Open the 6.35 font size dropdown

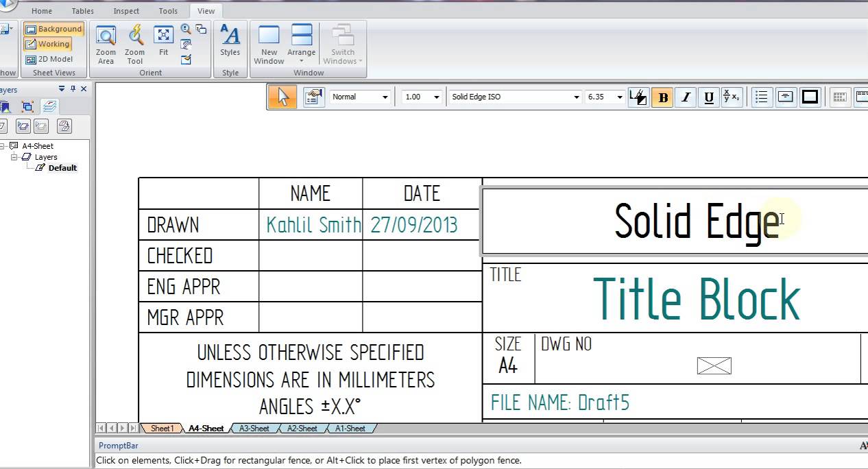click(620, 97)
